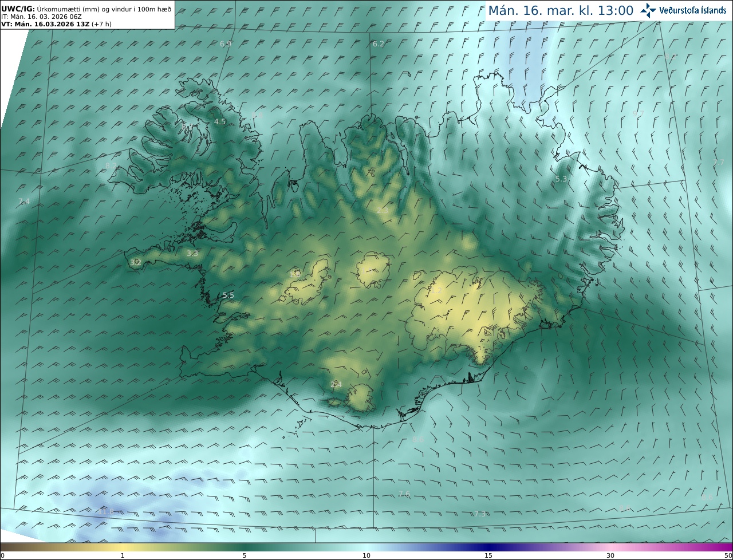Click the 7.4 value off the west coast
Image resolution: width=733 pixels, height=560 pixels.
(x=24, y=201)
